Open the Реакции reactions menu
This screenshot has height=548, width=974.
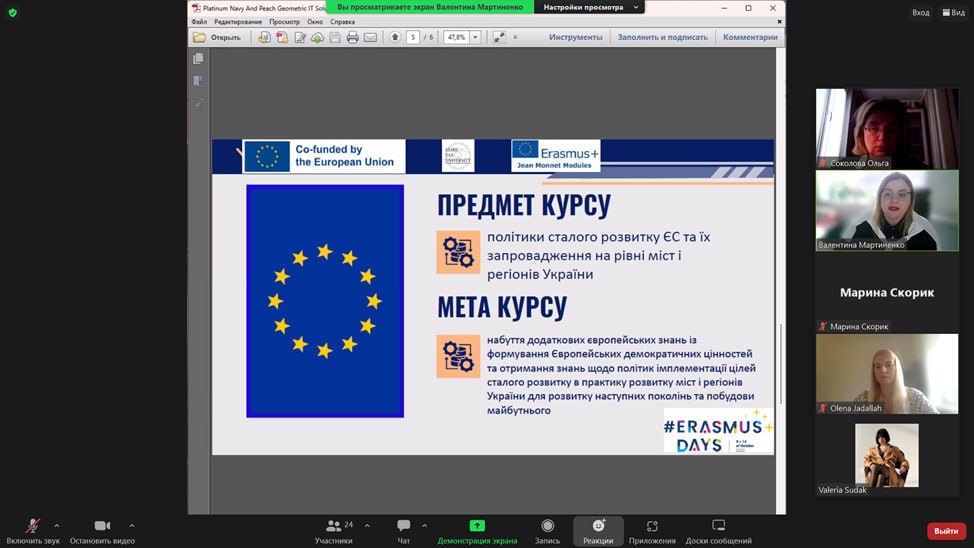click(x=598, y=532)
